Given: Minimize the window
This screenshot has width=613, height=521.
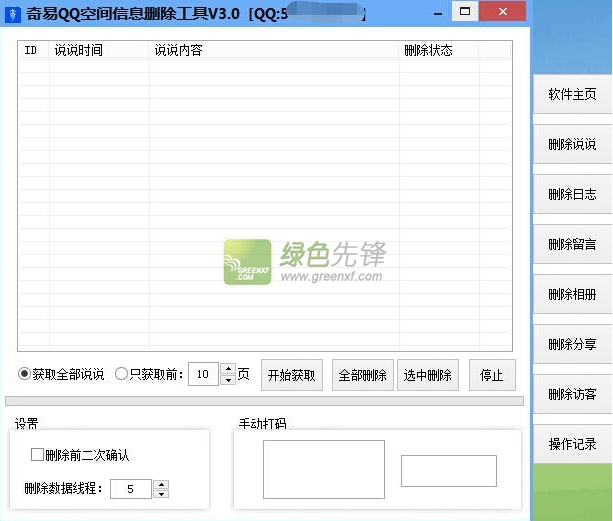Looking at the screenshot, I should [x=438, y=13].
